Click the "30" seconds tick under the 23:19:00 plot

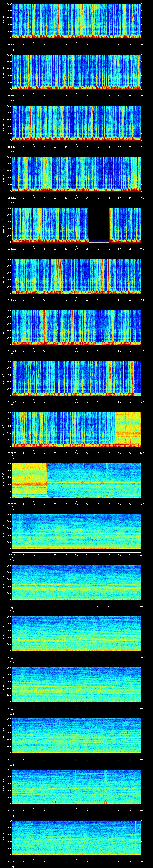[x=77, y=300]
